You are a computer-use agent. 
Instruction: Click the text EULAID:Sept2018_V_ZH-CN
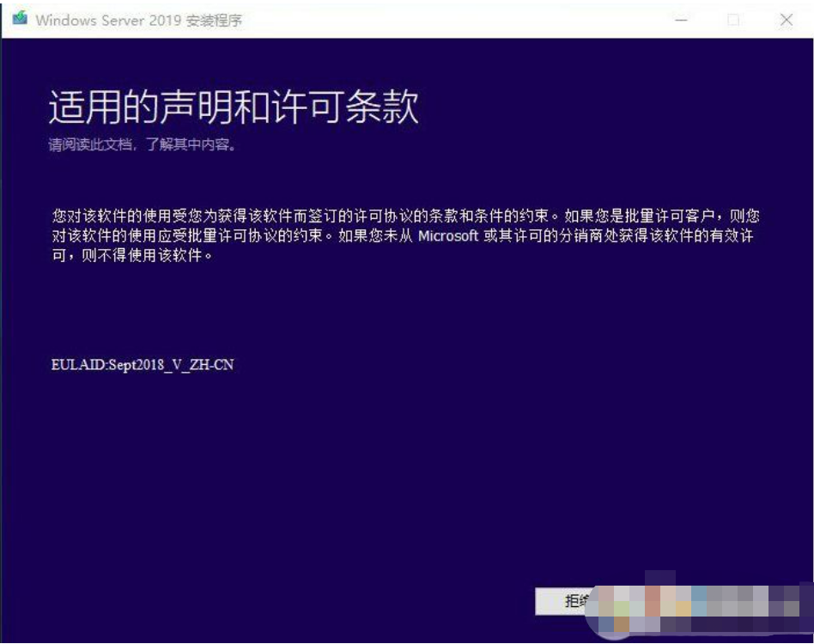coord(143,365)
